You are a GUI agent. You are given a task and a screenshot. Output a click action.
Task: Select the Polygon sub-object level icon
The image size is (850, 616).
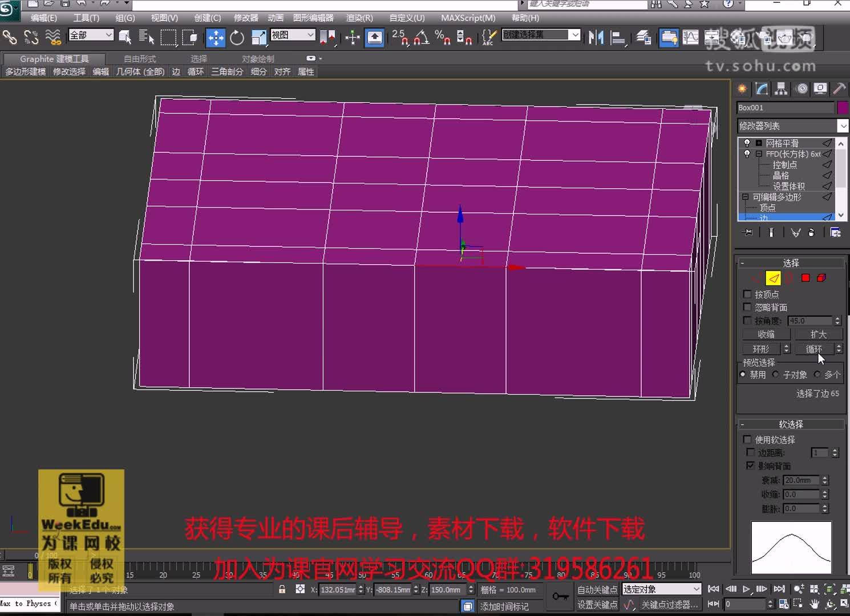pyautogui.click(x=805, y=278)
